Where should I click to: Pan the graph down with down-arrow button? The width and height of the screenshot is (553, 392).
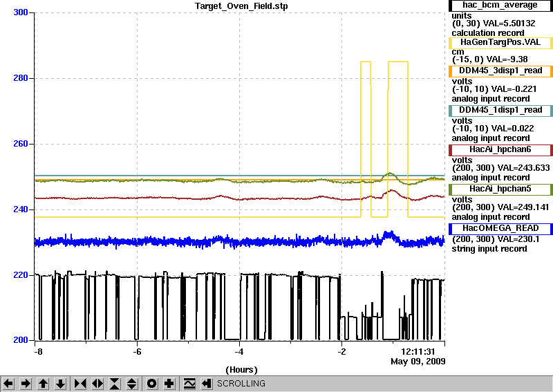click(60, 383)
